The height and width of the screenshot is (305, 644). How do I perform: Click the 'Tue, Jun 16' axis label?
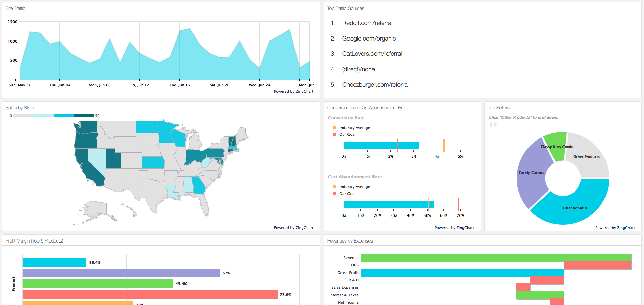[180, 85]
